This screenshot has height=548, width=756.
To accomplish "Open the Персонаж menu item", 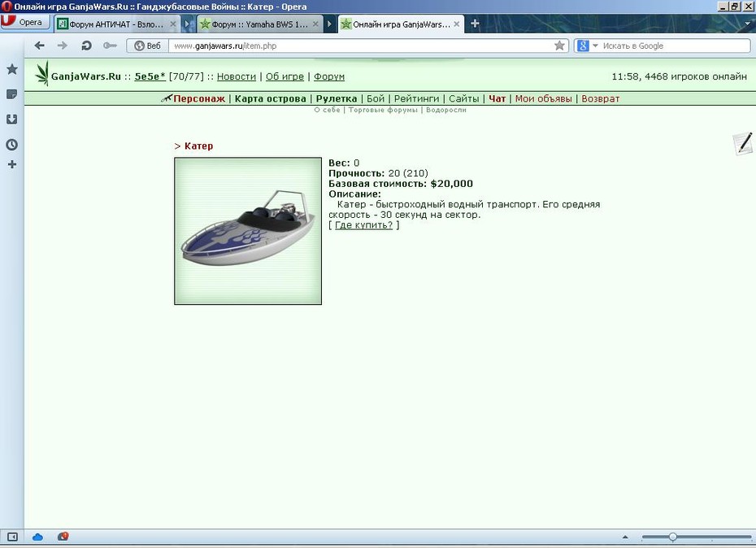I will pyautogui.click(x=199, y=98).
